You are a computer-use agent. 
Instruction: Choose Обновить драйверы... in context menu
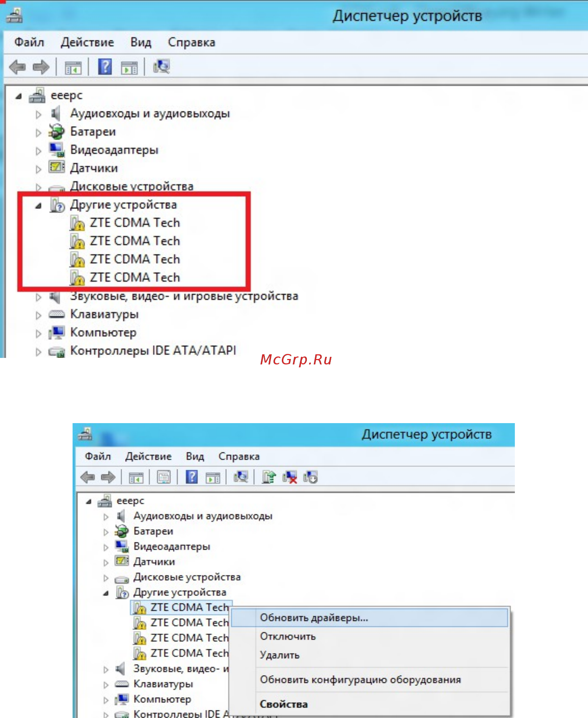(369, 618)
